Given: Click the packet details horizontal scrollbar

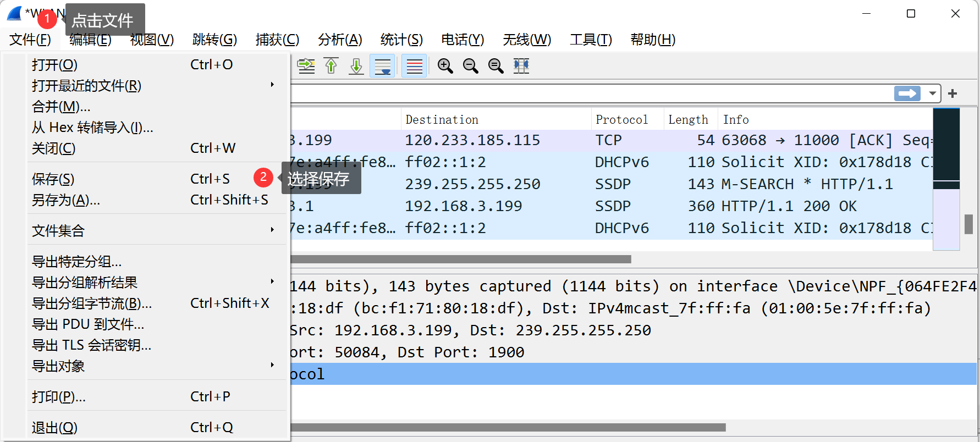Looking at the screenshot, I should (508, 427).
